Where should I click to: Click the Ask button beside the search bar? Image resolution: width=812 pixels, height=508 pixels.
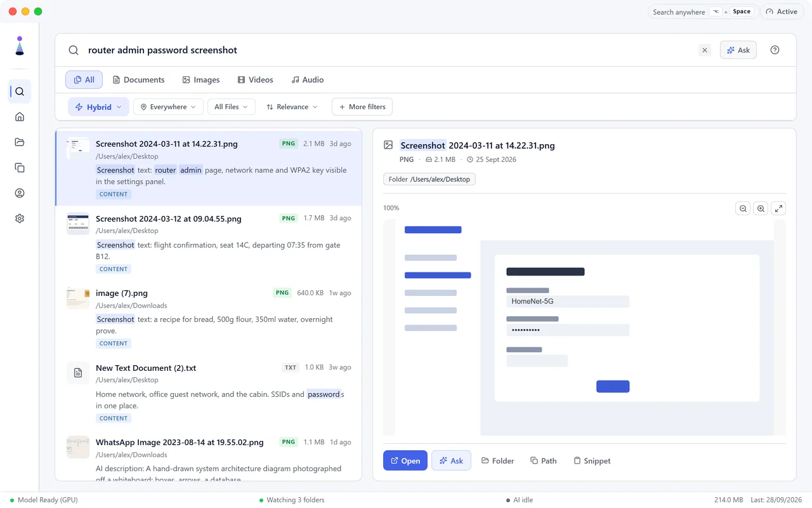point(738,50)
